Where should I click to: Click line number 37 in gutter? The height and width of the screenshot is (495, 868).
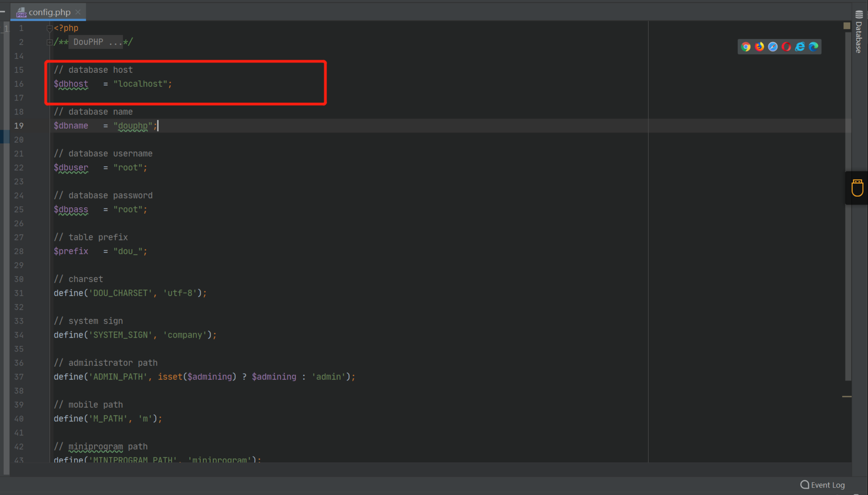[19, 377]
